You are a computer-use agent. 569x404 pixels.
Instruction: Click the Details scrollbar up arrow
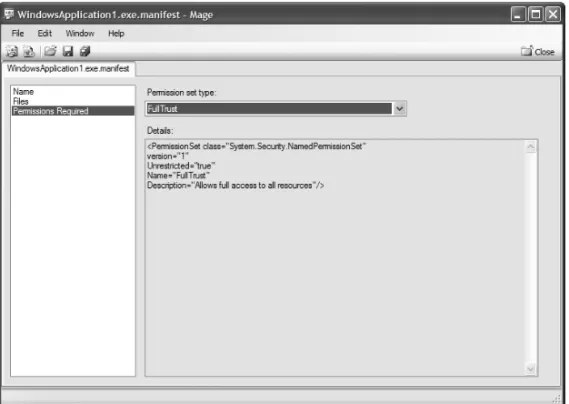point(531,147)
